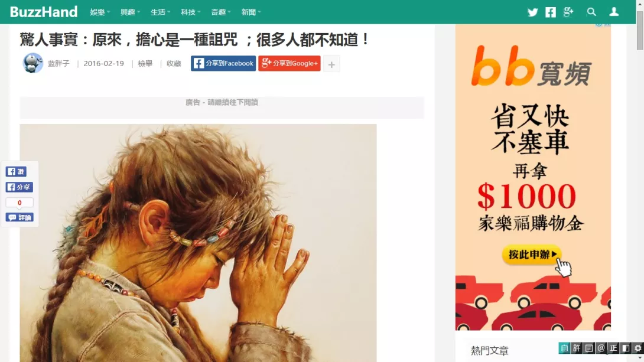
Task: Open the Facebook icon in the header
Action: [x=551, y=12]
